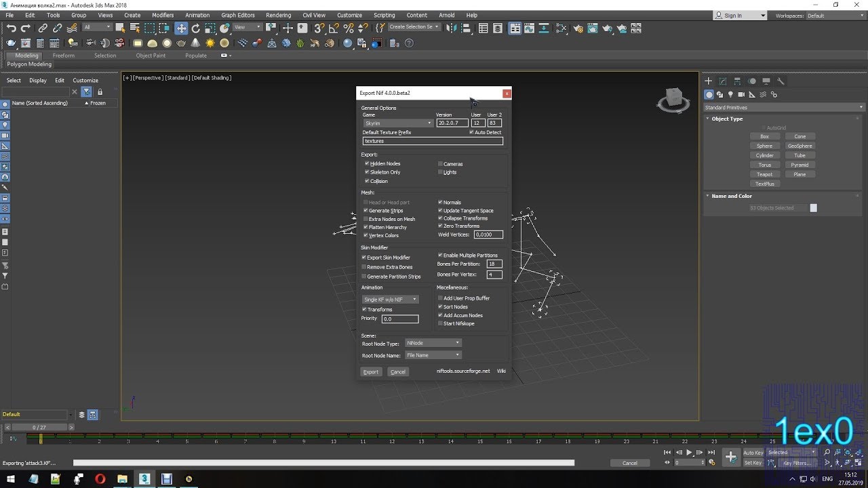The image size is (868, 488).
Task: Select the Lights category bulb icon
Action: click(730, 94)
